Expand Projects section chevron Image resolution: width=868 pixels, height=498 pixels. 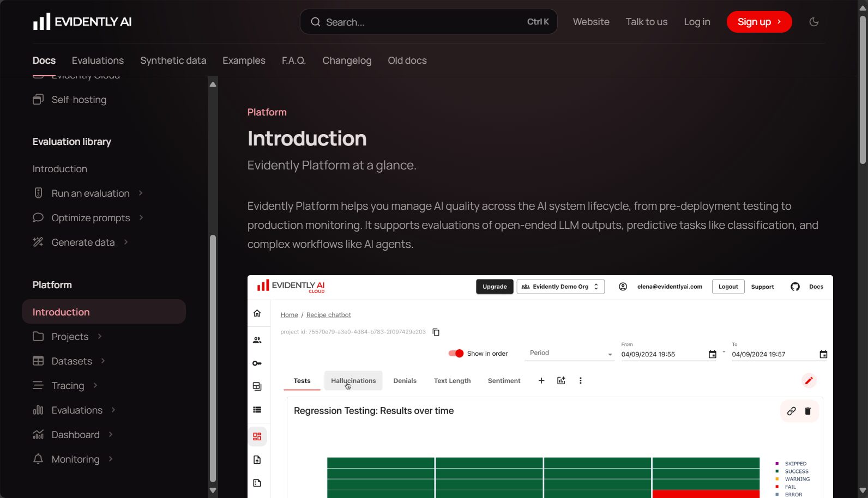click(100, 336)
